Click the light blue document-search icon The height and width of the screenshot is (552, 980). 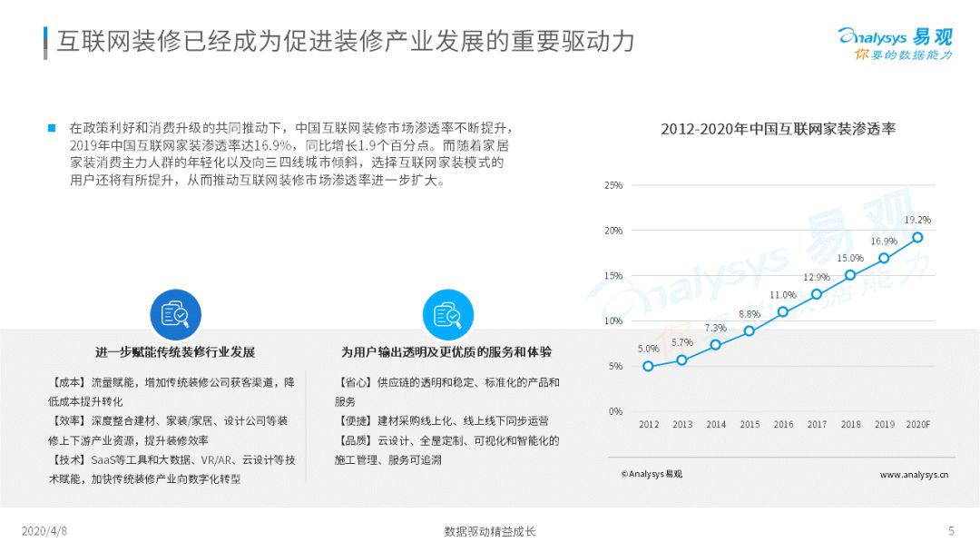(448, 315)
